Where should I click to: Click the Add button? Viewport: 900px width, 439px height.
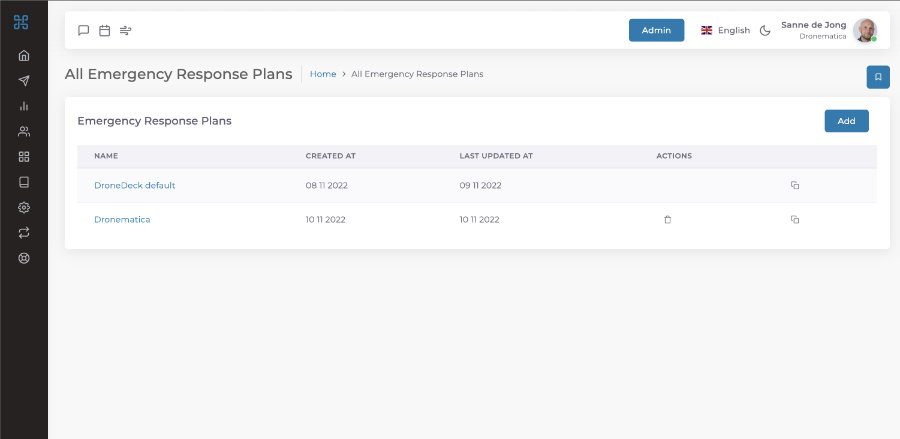[846, 121]
